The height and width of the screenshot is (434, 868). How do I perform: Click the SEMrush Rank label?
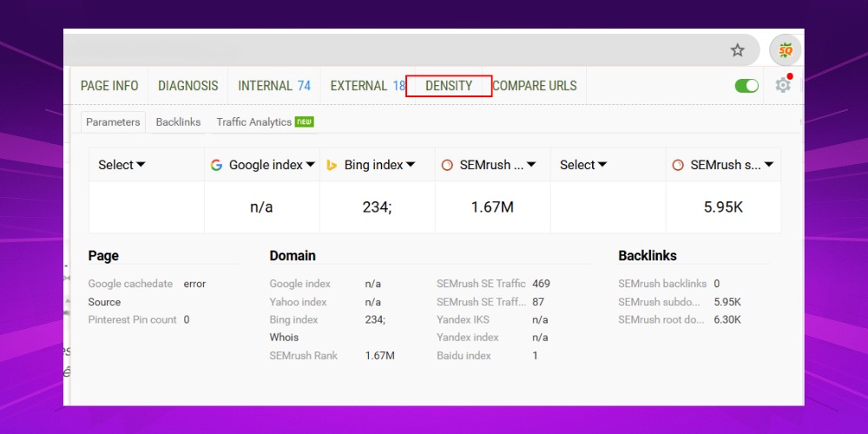pos(303,355)
